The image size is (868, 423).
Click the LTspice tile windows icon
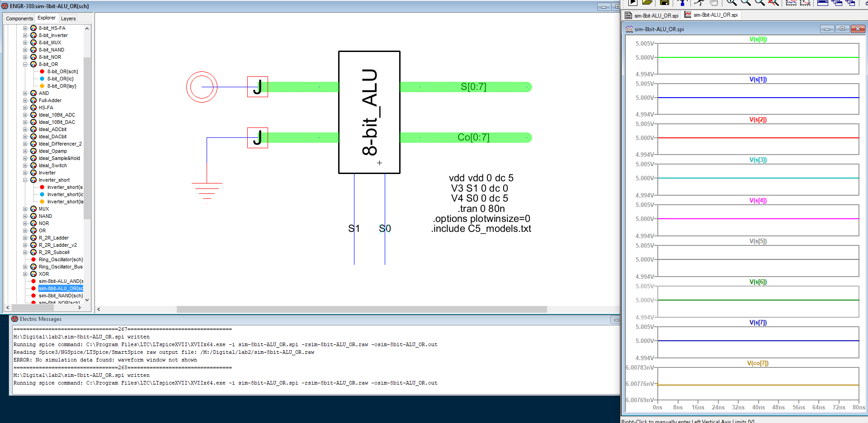pyautogui.click(x=823, y=2)
